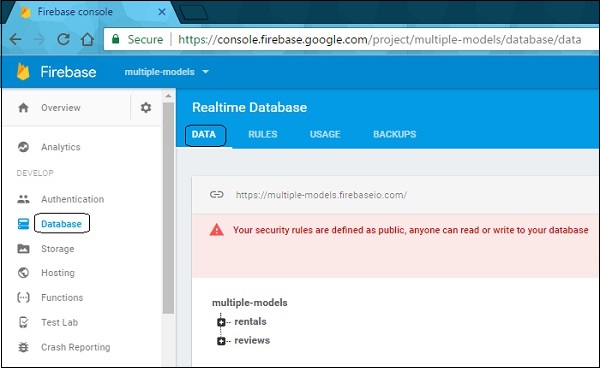Click the Storage image icon
This screenshot has width=600, height=368.
pyautogui.click(x=23, y=249)
